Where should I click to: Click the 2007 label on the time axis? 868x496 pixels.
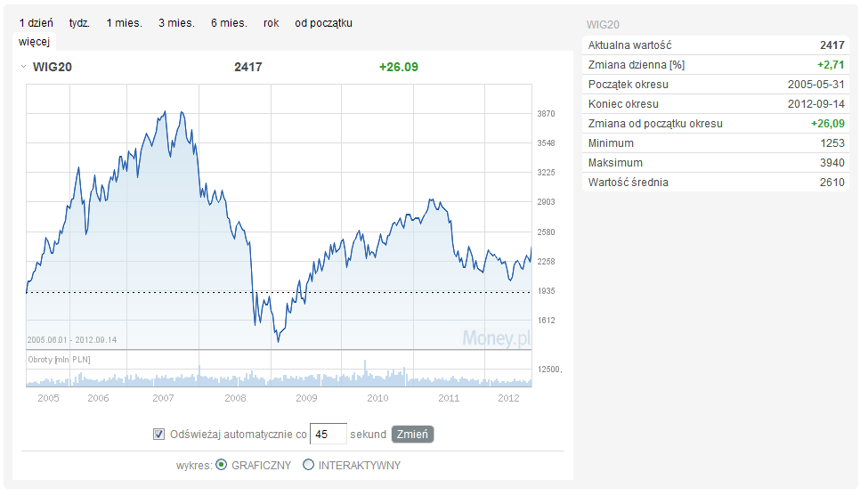click(163, 398)
